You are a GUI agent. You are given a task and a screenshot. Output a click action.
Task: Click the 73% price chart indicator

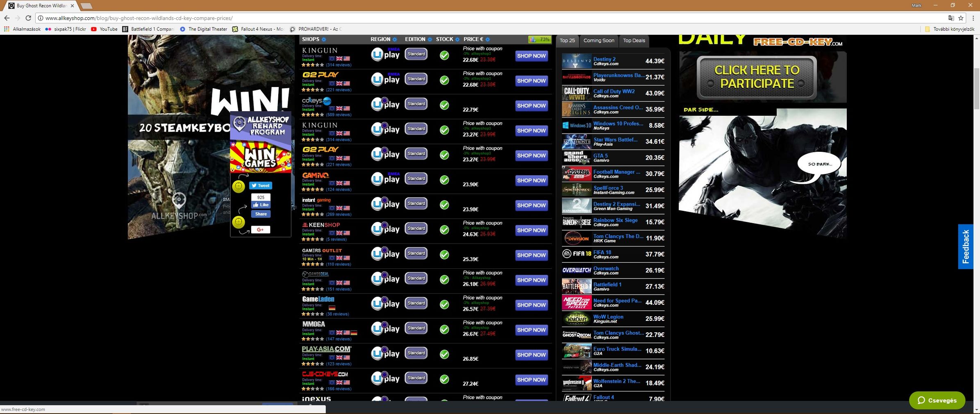point(539,39)
